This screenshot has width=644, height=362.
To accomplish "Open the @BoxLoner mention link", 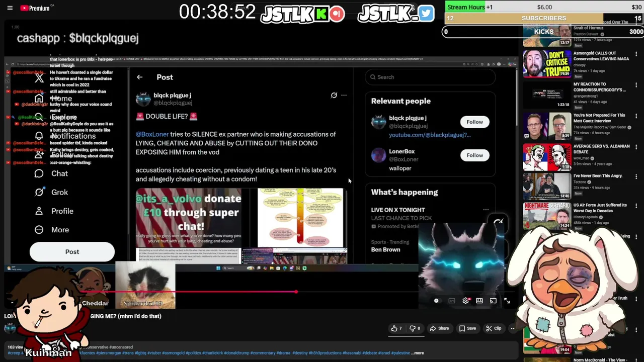I will coord(152,134).
